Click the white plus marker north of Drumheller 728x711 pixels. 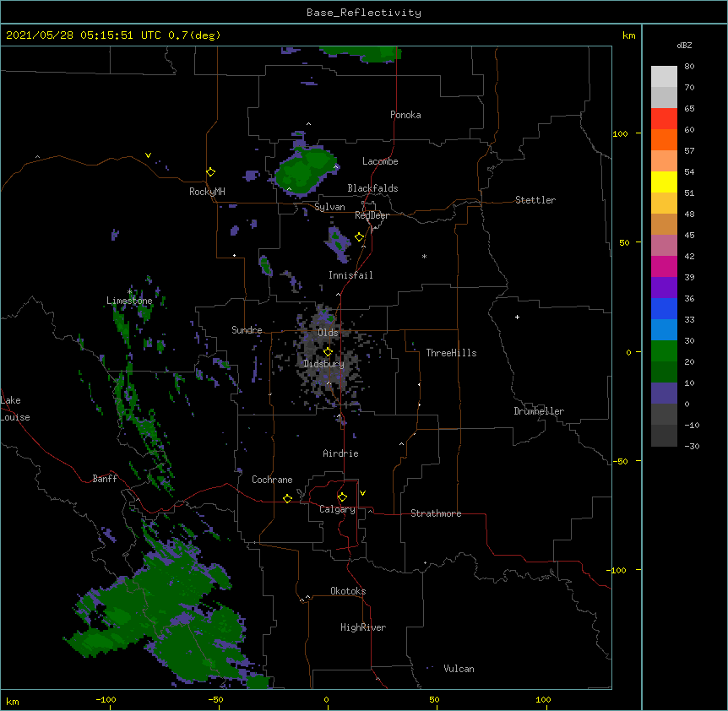click(517, 317)
